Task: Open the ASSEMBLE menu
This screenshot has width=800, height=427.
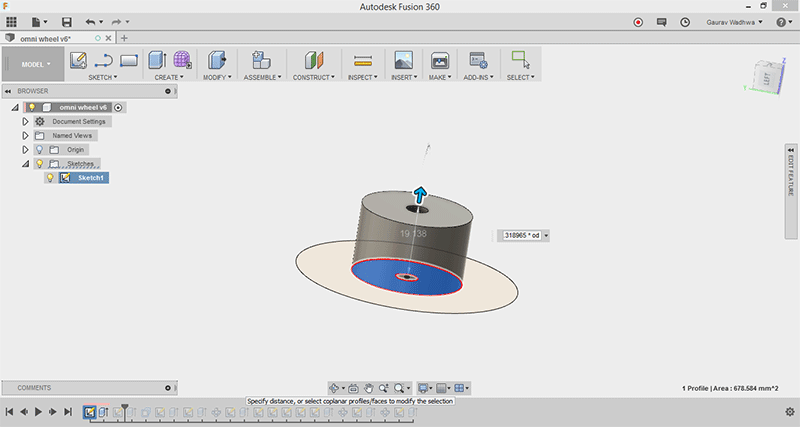Action: (x=262, y=77)
